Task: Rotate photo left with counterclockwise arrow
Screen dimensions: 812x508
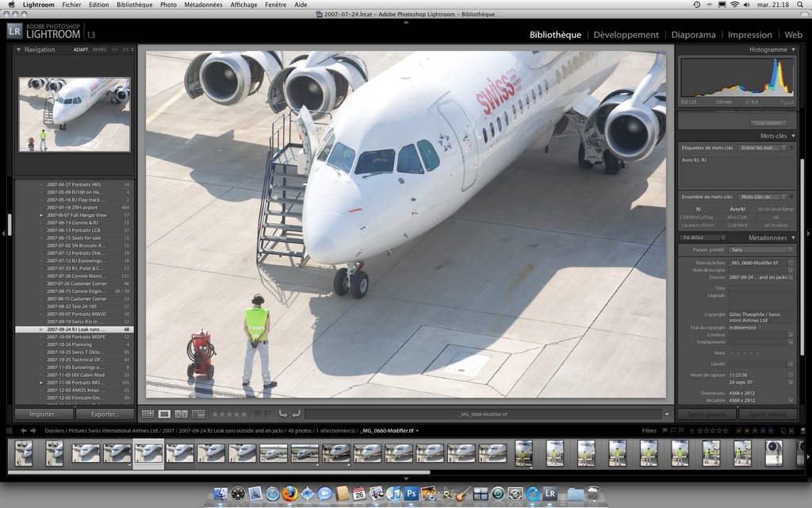Action: point(283,414)
